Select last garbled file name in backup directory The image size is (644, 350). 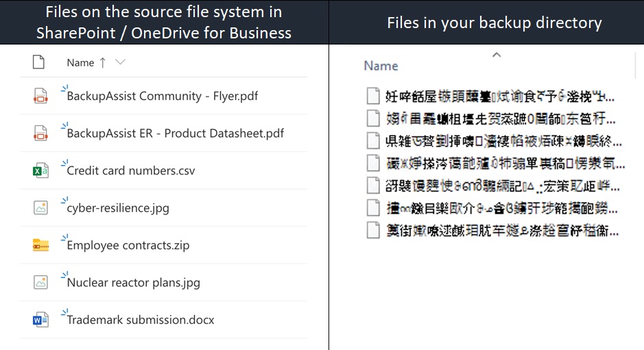pos(502,231)
